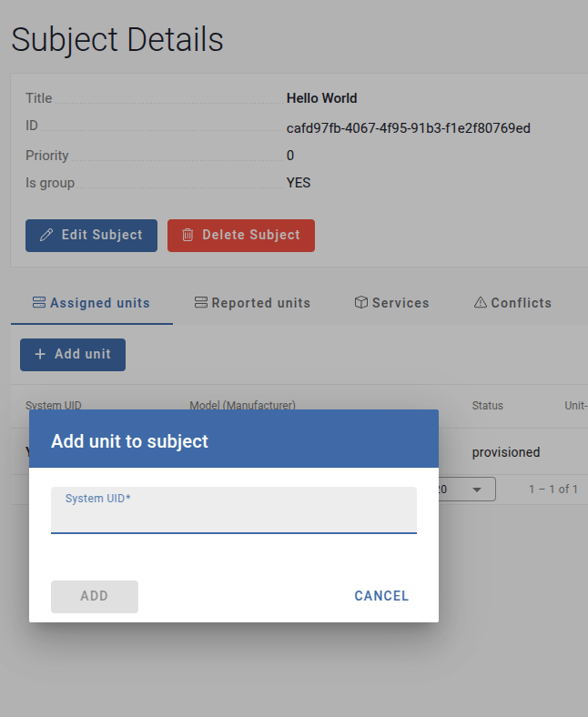Image resolution: width=588 pixels, height=717 pixels.
Task: Switch to the Reported units tab
Action: (260, 303)
